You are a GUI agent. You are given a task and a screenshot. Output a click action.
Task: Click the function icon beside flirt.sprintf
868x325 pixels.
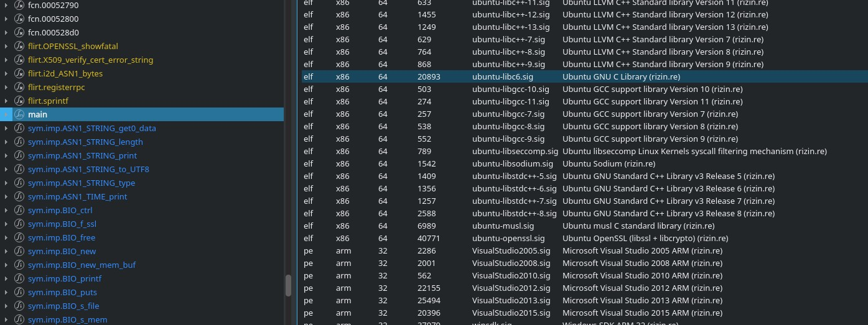click(19, 101)
